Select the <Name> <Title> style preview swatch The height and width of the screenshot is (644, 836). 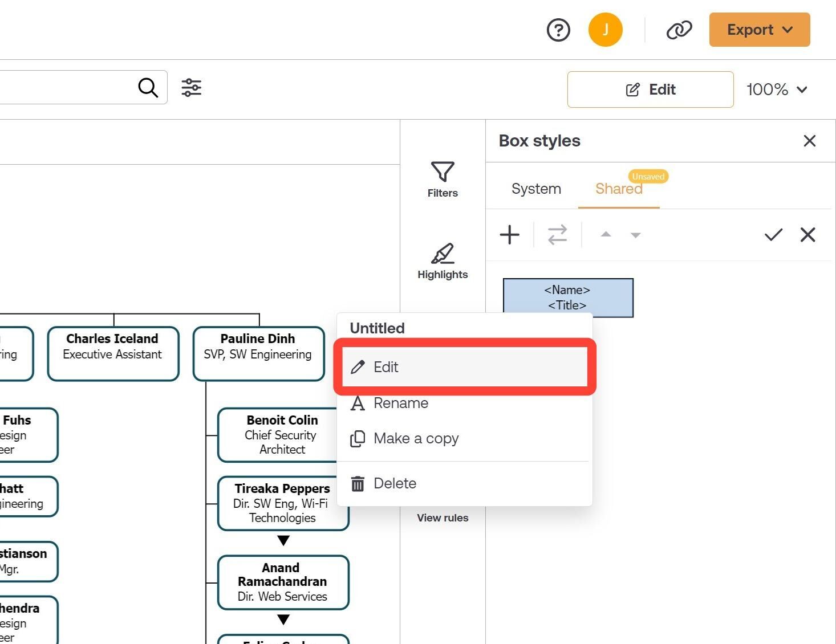click(x=567, y=297)
